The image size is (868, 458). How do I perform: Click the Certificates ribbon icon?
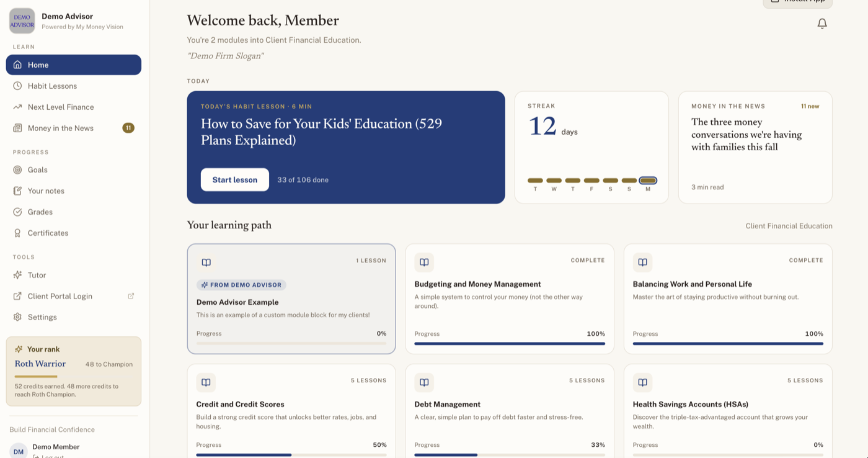pos(17,233)
